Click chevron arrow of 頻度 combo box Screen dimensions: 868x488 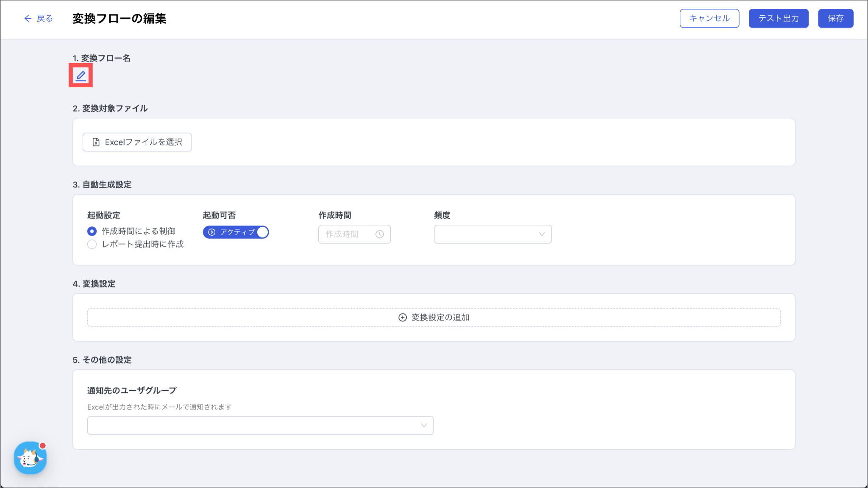point(541,234)
